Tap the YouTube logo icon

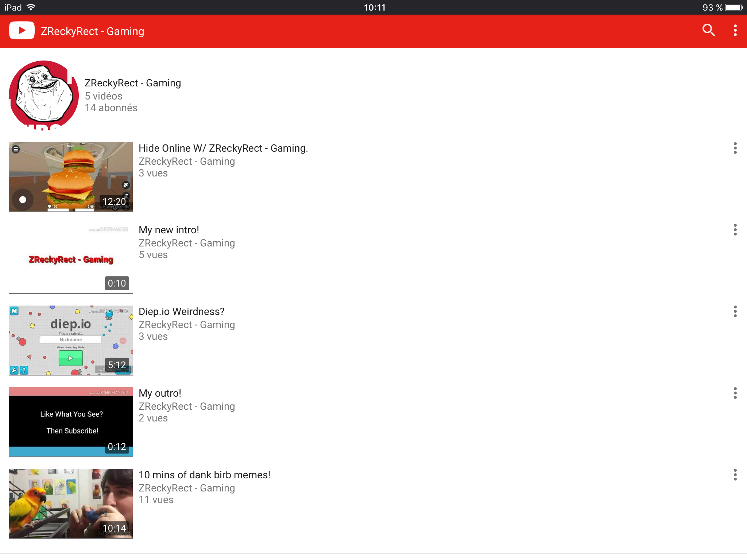(22, 31)
